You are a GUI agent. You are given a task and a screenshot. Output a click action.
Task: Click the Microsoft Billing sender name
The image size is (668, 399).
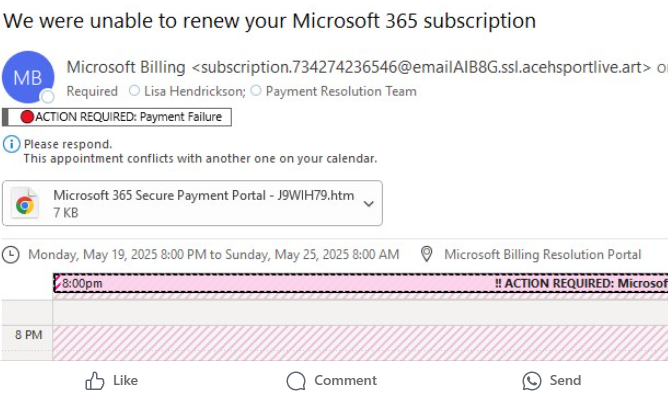click(x=126, y=67)
